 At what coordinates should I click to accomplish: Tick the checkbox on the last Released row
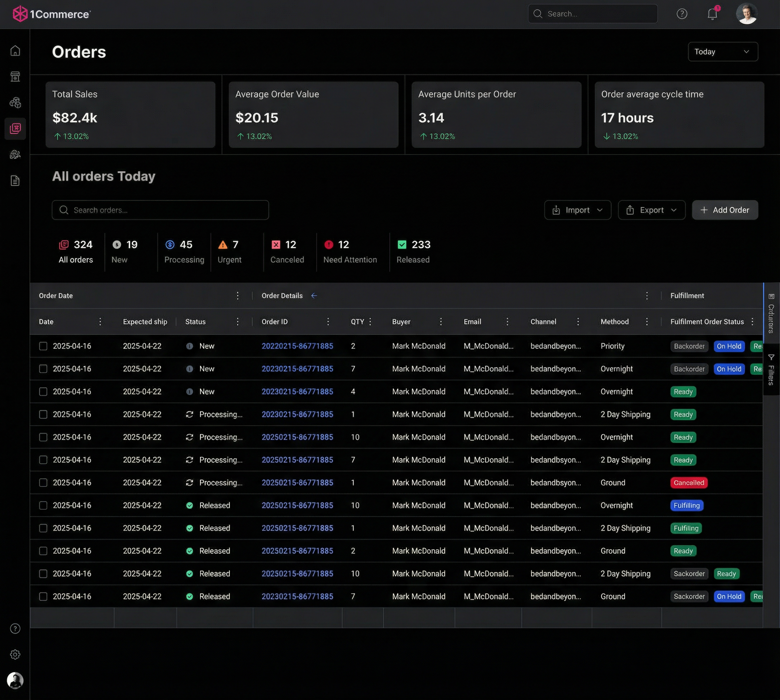43,596
